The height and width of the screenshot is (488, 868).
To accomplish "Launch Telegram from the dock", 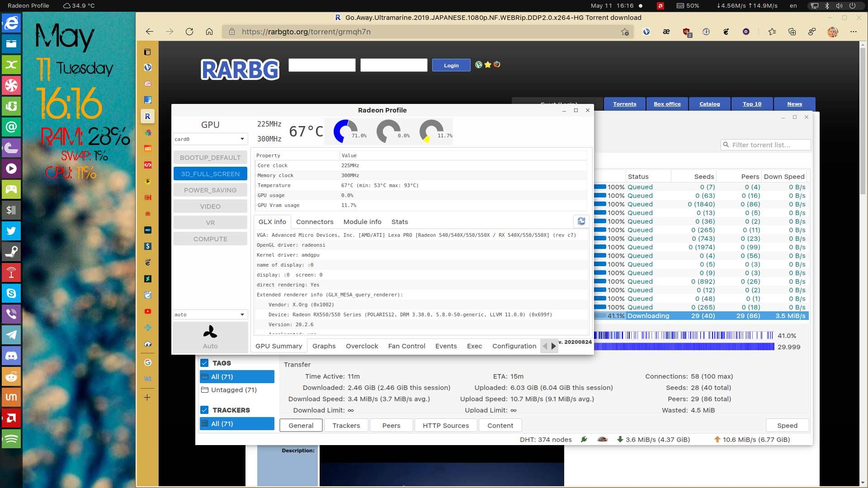I will pos(11,335).
